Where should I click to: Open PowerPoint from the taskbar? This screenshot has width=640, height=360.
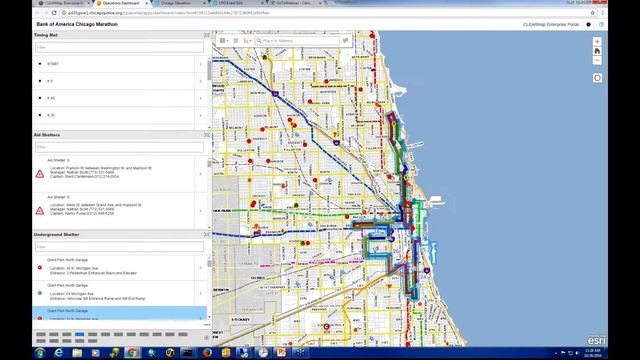[x=281, y=353]
